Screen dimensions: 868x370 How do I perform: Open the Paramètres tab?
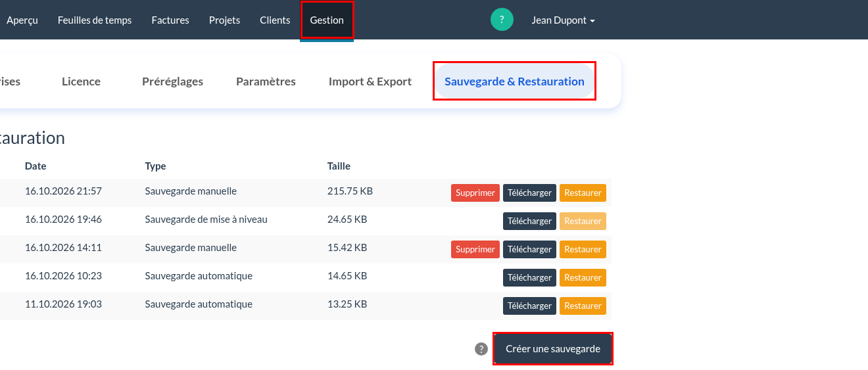tap(266, 81)
